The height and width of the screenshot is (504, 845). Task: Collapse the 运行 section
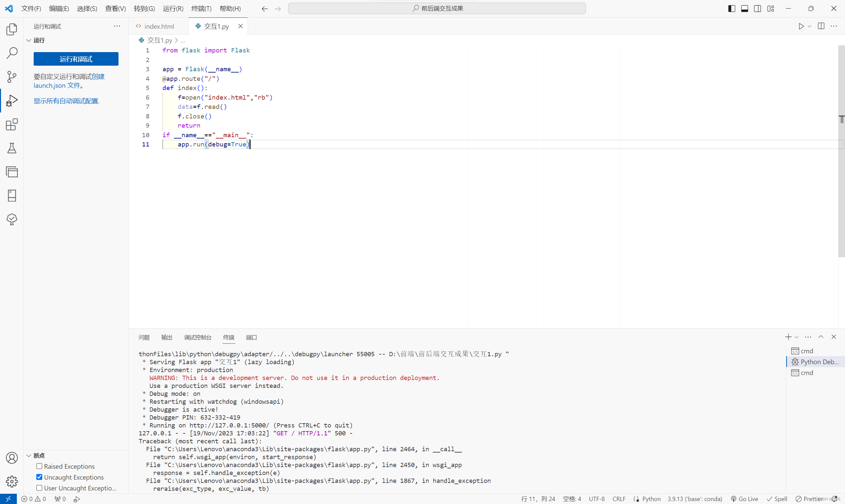tap(28, 40)
